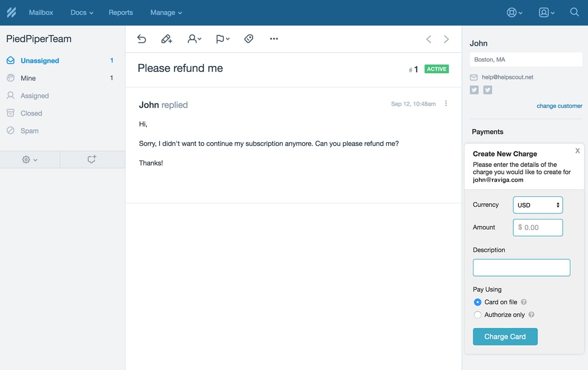This screenshot has width=588, height=370.
Task: Click the Amount input field
Action: click(538, 228)
